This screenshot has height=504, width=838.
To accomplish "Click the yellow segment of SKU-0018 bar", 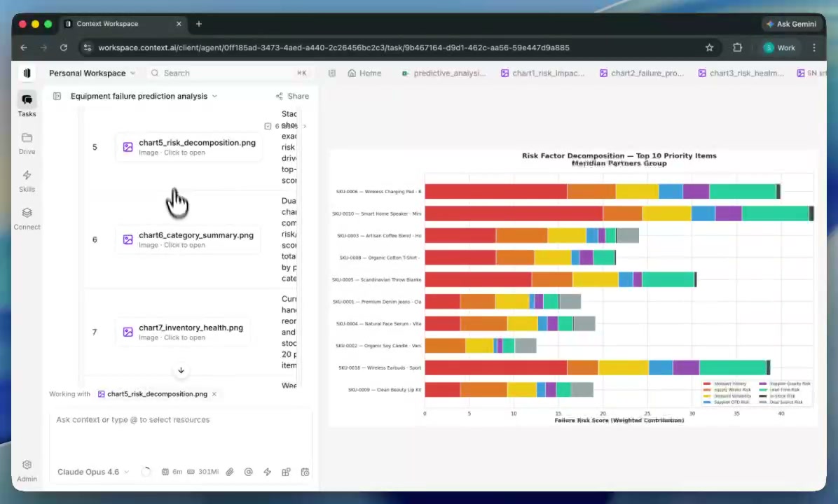I will pos(623,367).
